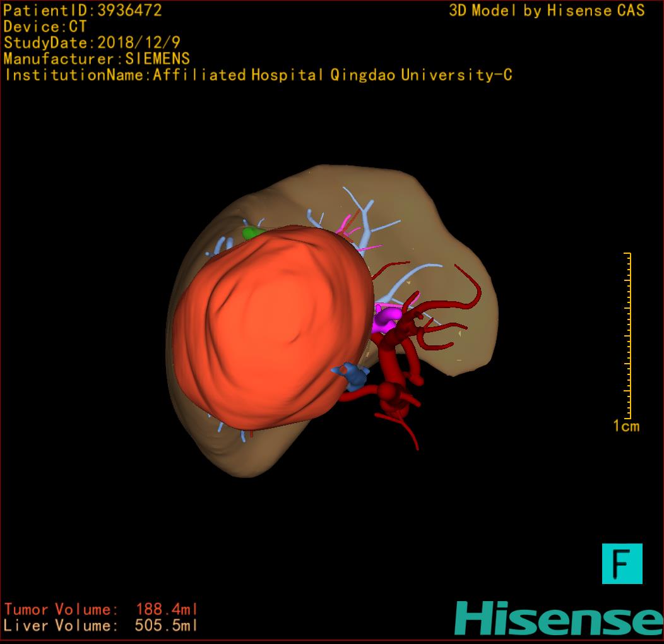Click the StudyDate 2018/12/9 text
664x644 pixels.
(92, 43)
